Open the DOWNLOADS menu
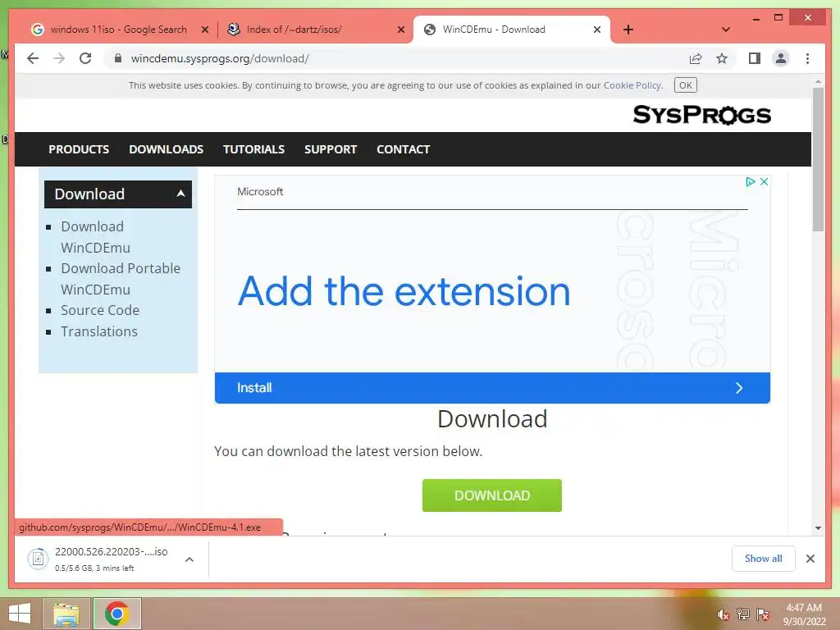 (166, 149)
